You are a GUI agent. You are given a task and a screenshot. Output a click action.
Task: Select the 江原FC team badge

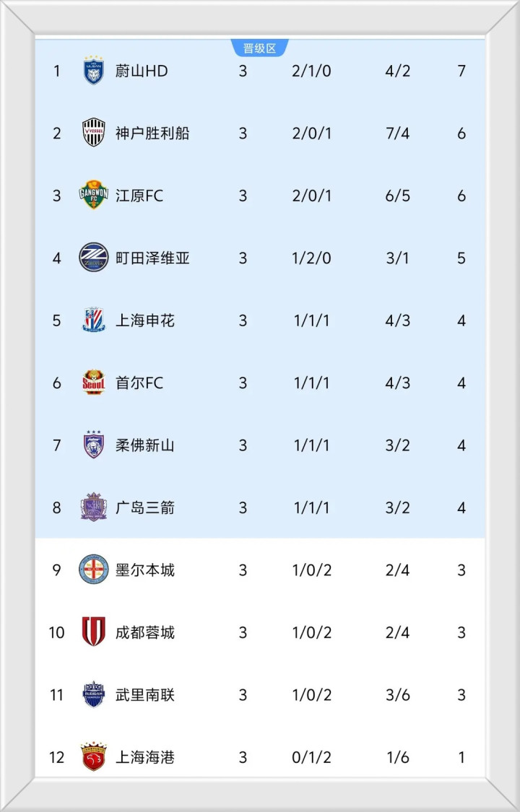(93, 196)
